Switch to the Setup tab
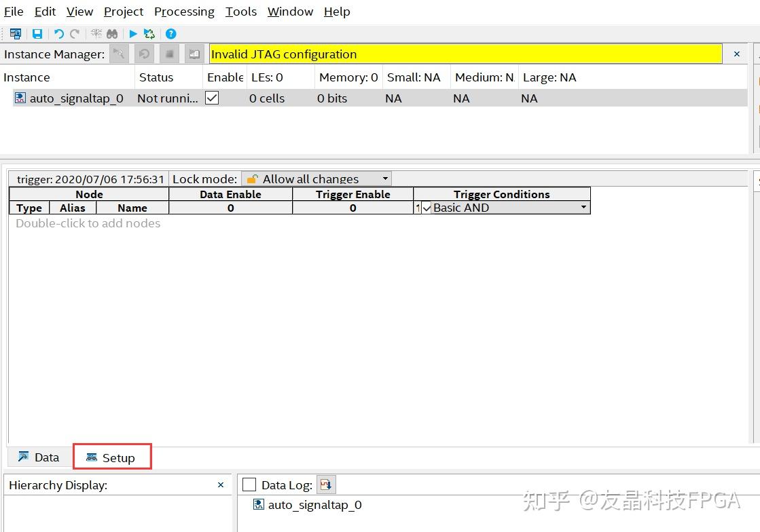Image resolution: width=760 pixels, height=532 pixels. click(113, 457)
